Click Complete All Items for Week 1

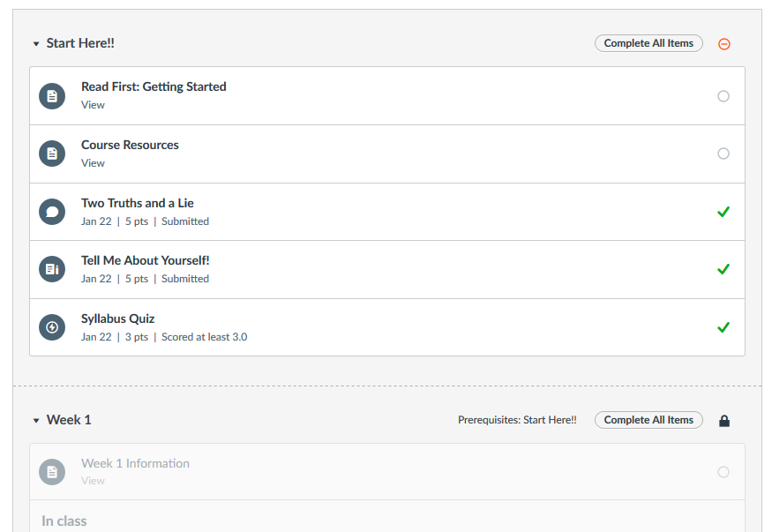tap(648, 420)
